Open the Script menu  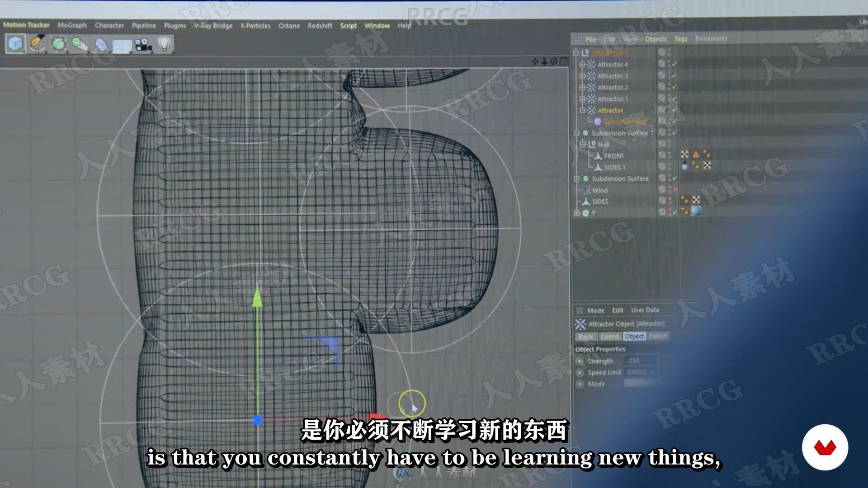(349, 26)
